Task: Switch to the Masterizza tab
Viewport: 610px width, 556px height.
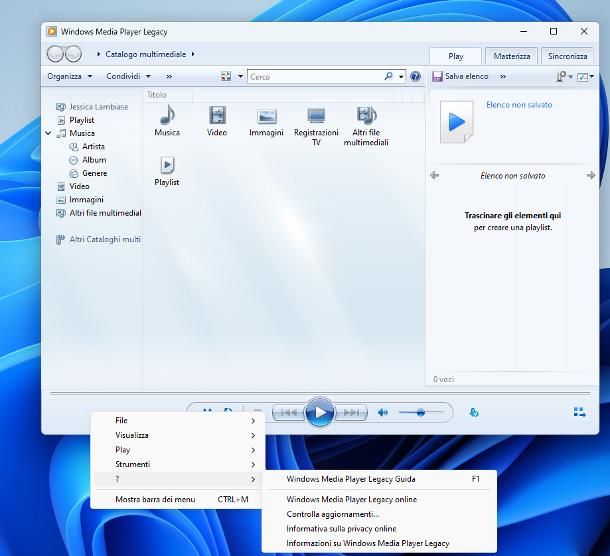Action: tap(511, 56)
